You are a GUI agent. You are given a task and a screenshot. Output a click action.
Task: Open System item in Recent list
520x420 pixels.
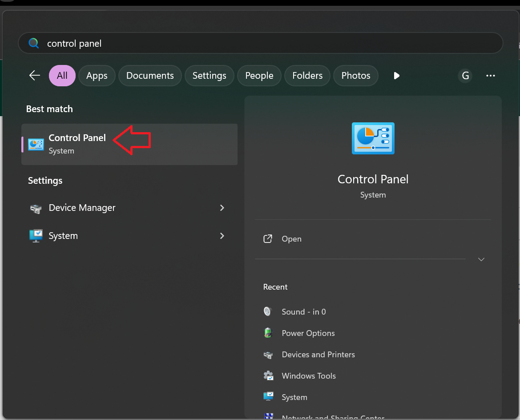[x=294, y=397]
